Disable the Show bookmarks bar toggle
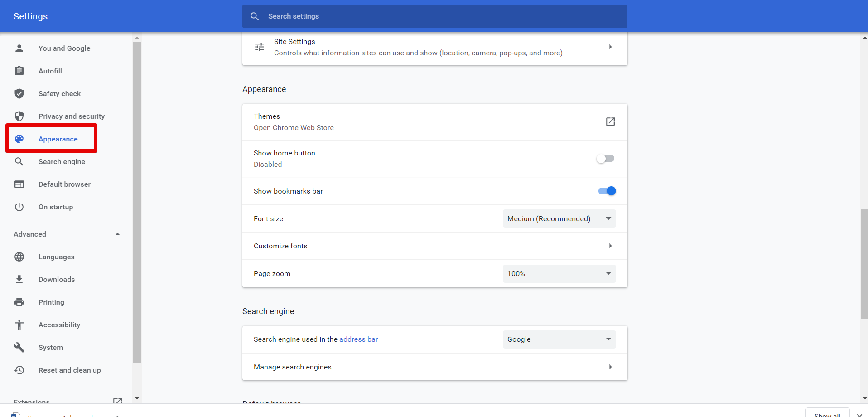 coord(607,191)
